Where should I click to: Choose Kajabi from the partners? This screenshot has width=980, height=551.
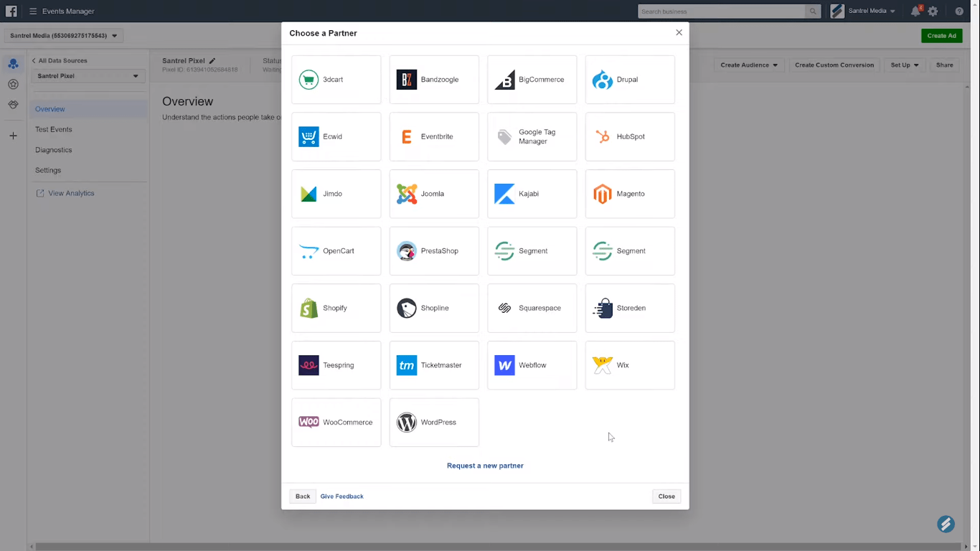(x=532, y=194)
